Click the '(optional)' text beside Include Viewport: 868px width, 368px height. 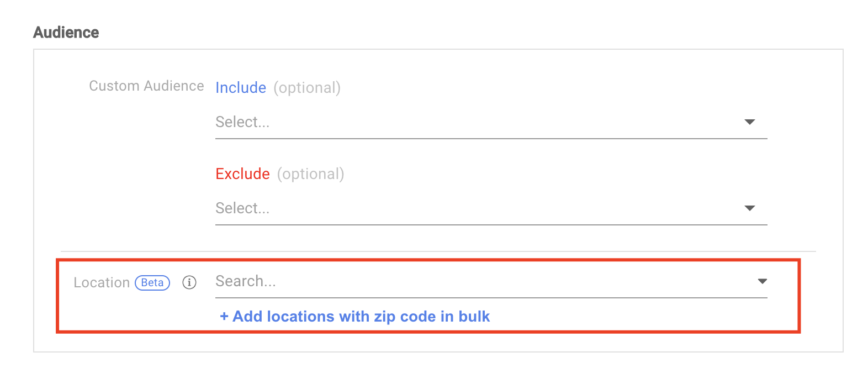click(x=307, y=87)
